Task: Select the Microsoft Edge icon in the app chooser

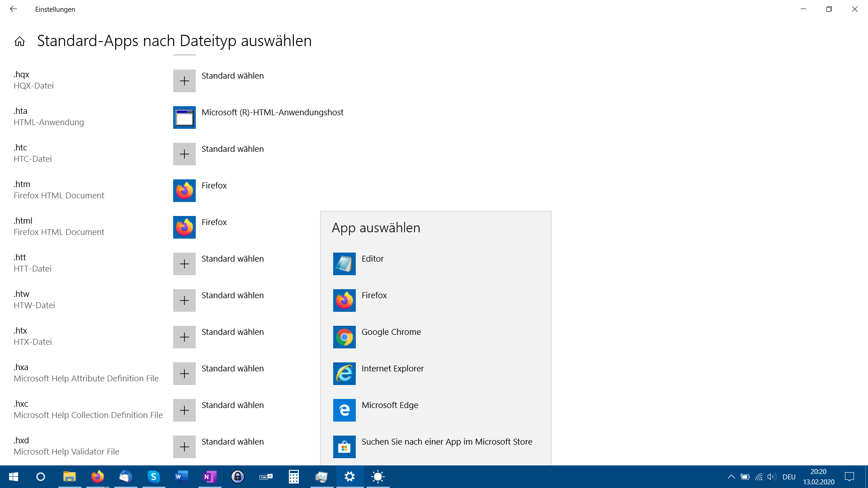Action: (344, 410)
